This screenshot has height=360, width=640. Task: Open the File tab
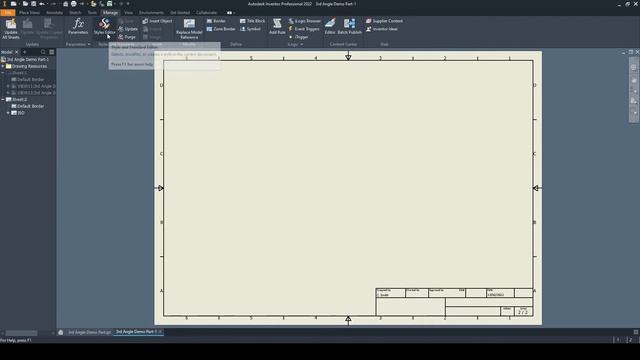8,13
